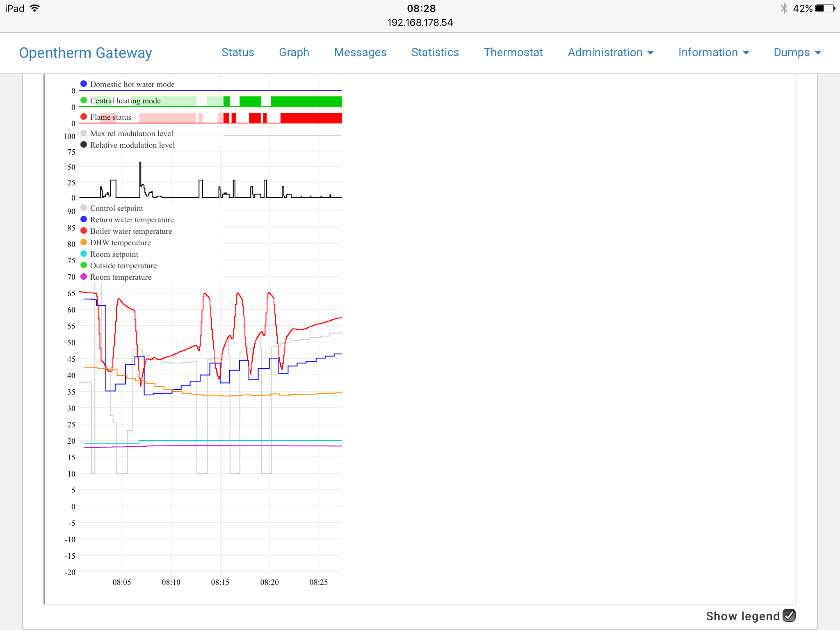Click the Domestic hot water mode legend dot
The height and width of the screenshot is (630, 840).
84,84
